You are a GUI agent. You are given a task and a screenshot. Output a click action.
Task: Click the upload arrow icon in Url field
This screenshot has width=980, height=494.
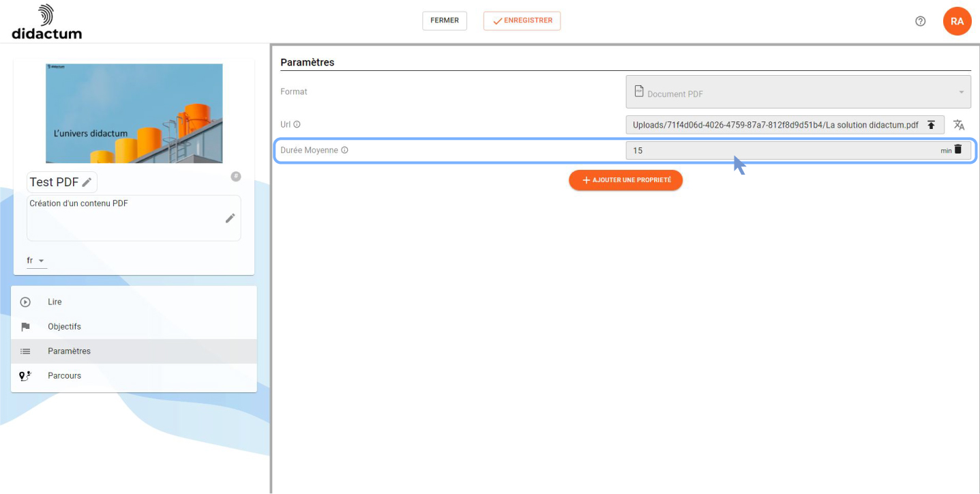(x=931, y=125)
